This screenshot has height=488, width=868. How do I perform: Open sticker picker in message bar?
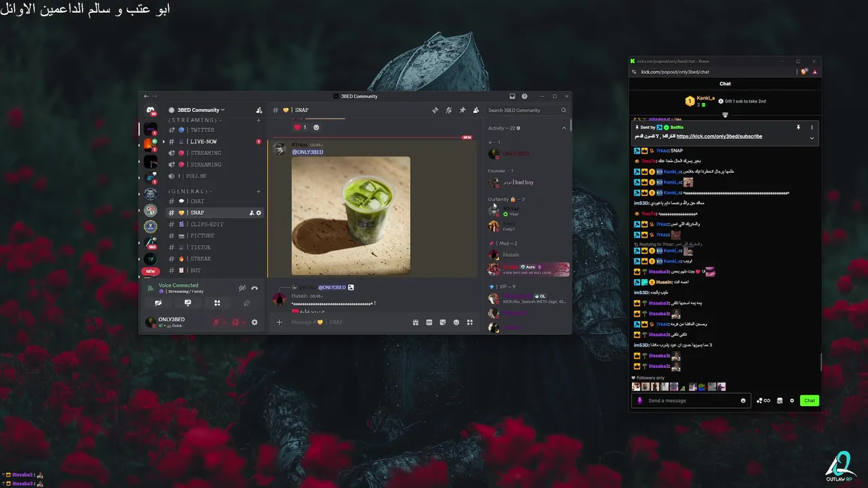pos(443,322)
